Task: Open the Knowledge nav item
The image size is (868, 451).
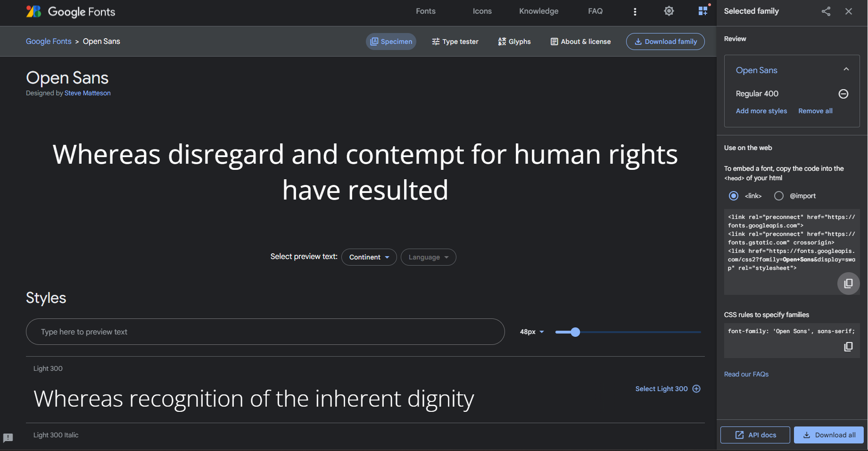Action: tap(539, 11)
